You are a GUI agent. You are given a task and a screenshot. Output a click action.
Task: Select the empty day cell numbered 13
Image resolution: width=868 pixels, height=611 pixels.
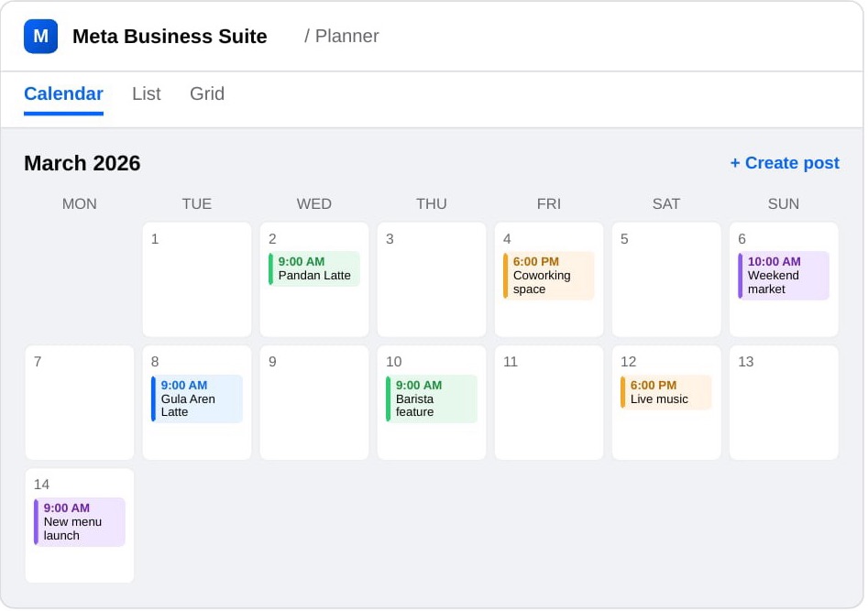coord(784,402)
